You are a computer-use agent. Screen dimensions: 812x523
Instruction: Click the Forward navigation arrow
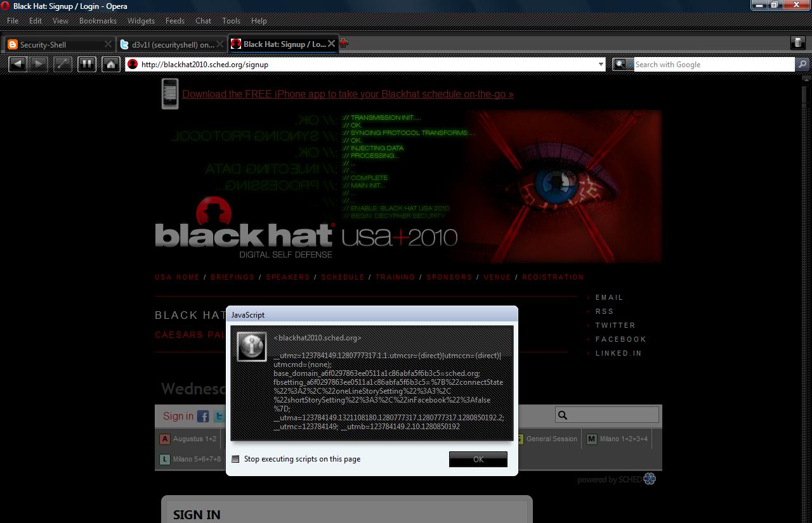click(39, 64)
